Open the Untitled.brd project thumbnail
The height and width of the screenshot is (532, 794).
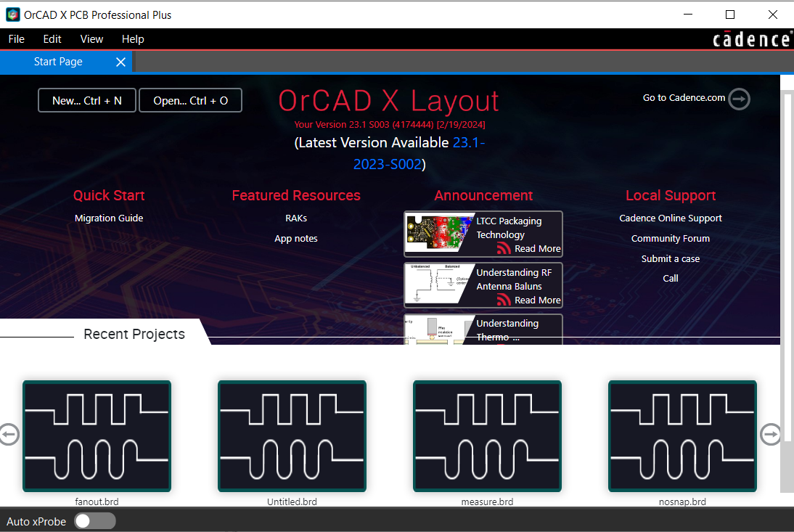click(x=292, y=435)
